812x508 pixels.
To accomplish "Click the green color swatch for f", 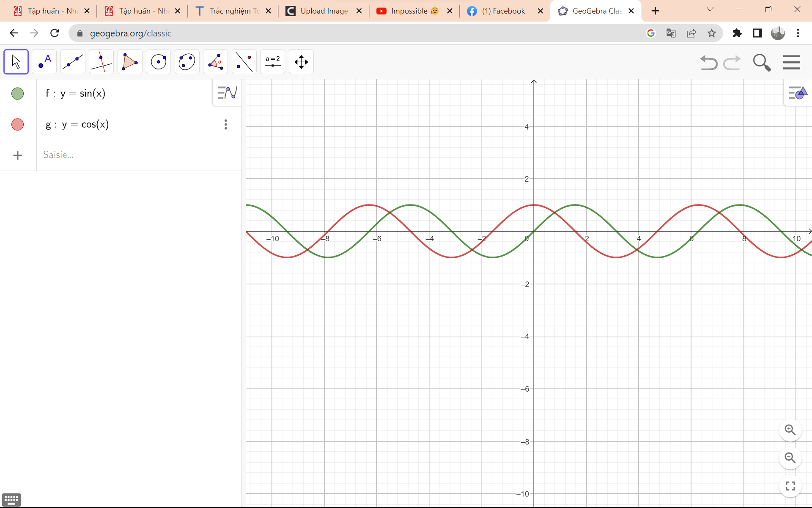I will click(x=17, y=93).
